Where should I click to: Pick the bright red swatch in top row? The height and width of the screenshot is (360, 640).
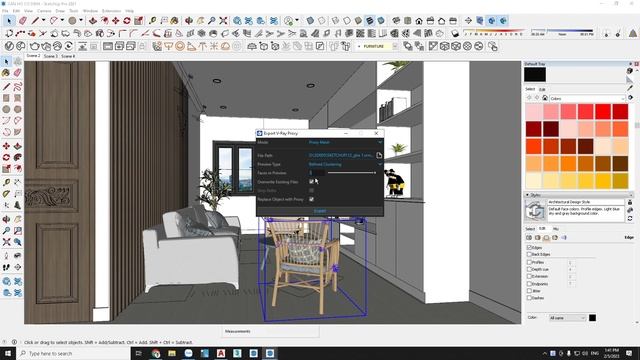pos(602,111)
